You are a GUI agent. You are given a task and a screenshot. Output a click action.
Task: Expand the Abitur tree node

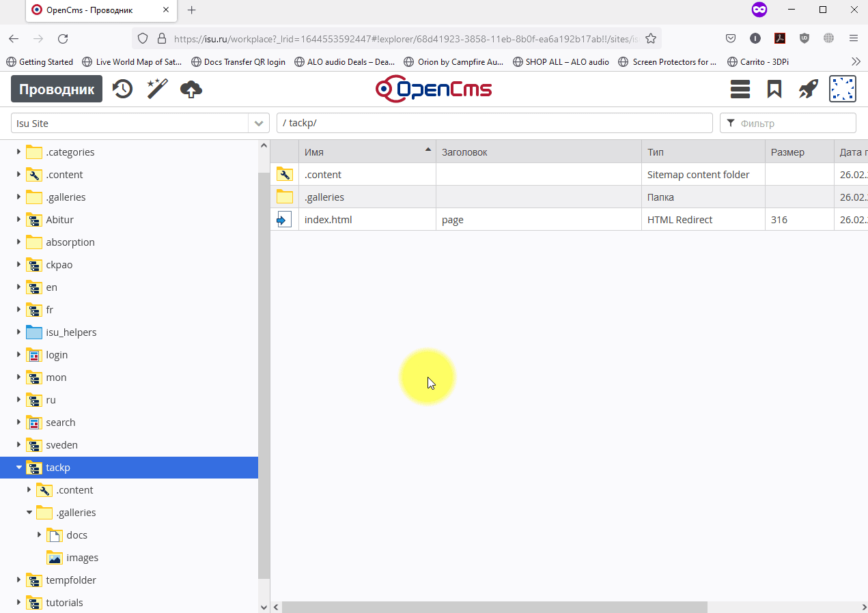(x=18, y=219)
